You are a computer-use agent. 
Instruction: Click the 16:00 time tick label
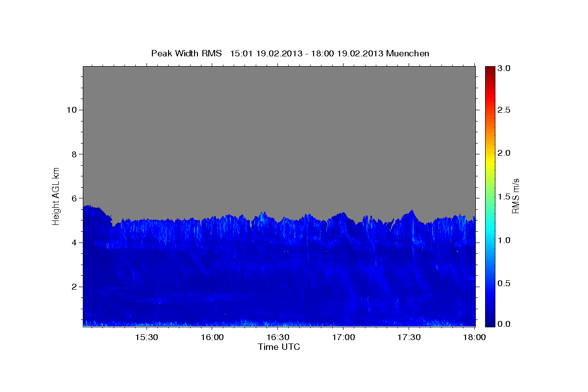tap(212, 338)
